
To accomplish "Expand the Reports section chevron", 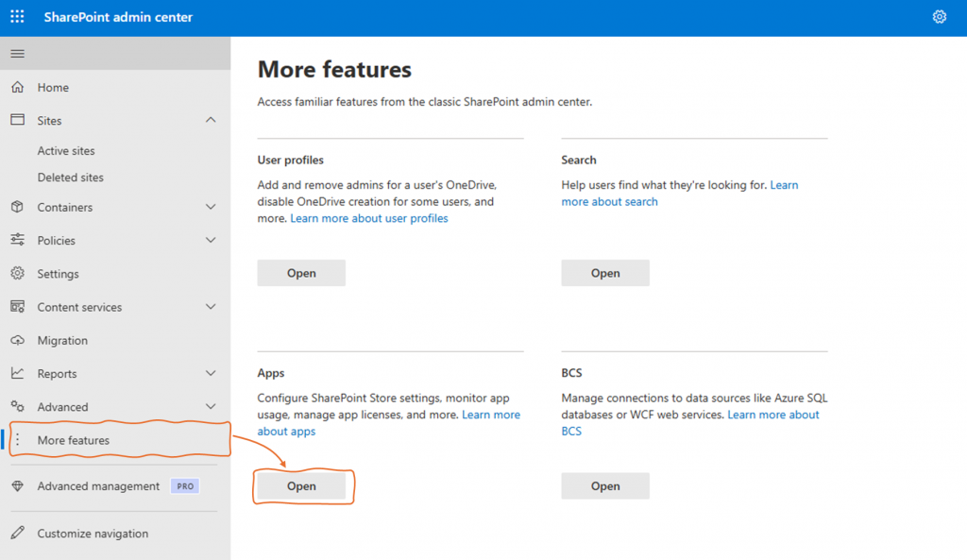I will pos(211,374).
